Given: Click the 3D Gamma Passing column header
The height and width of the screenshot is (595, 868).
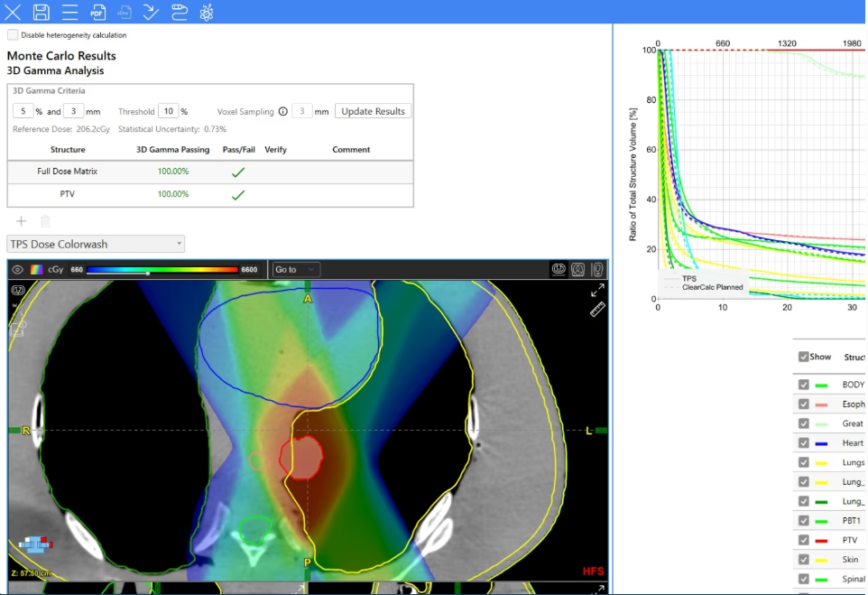Looking at the screenshot, I should (172, 150).
